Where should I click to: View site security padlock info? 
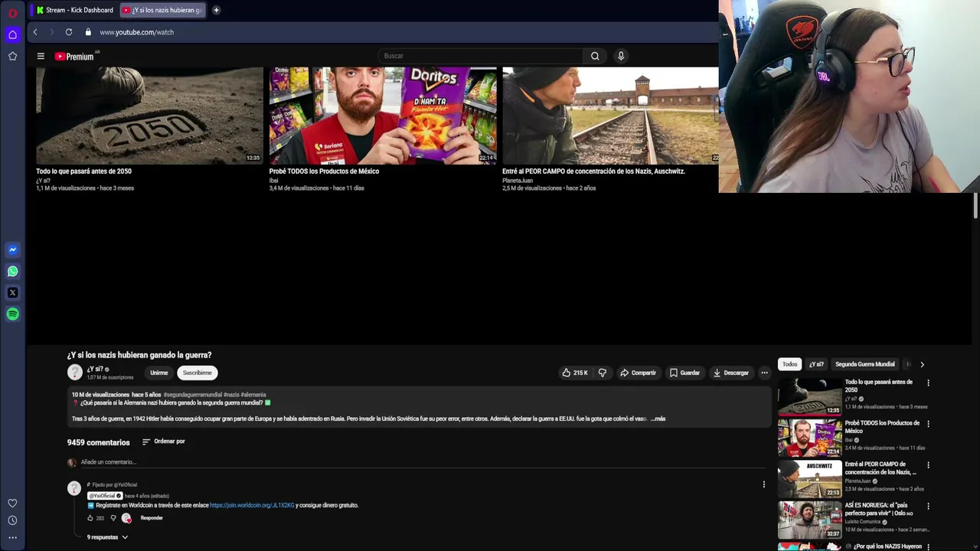(88, 32)
